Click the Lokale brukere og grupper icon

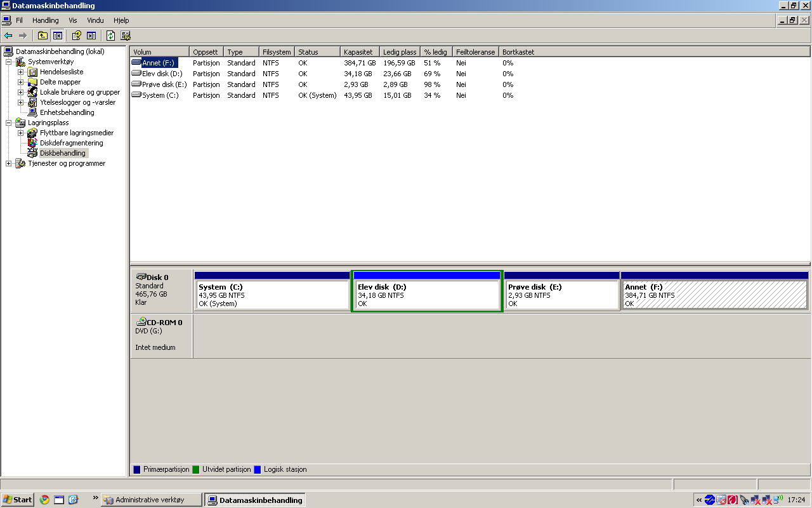tap(33, 92)
